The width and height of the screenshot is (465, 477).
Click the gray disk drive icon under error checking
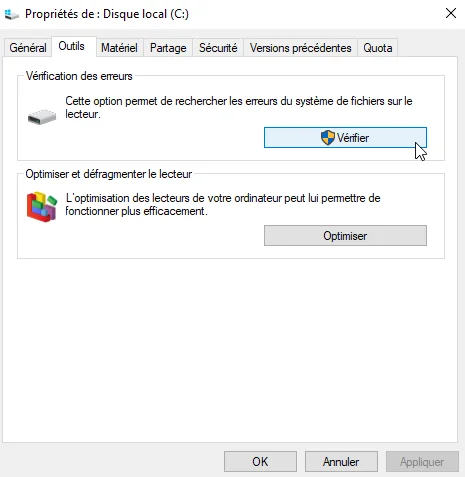tap(42, 117)
